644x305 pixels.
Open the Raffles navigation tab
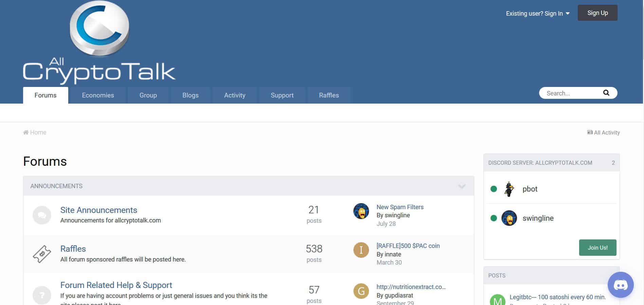pos(329,95)
